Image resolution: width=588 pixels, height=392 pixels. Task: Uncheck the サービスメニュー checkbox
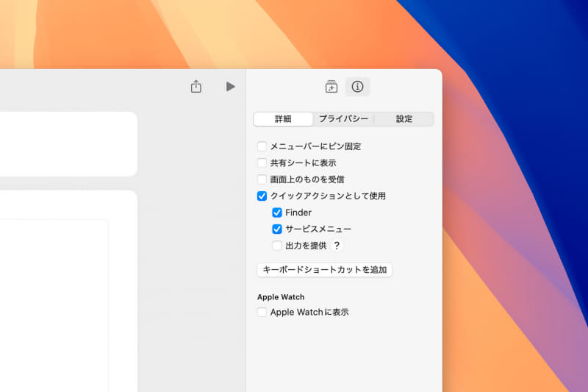click(277, 229)
